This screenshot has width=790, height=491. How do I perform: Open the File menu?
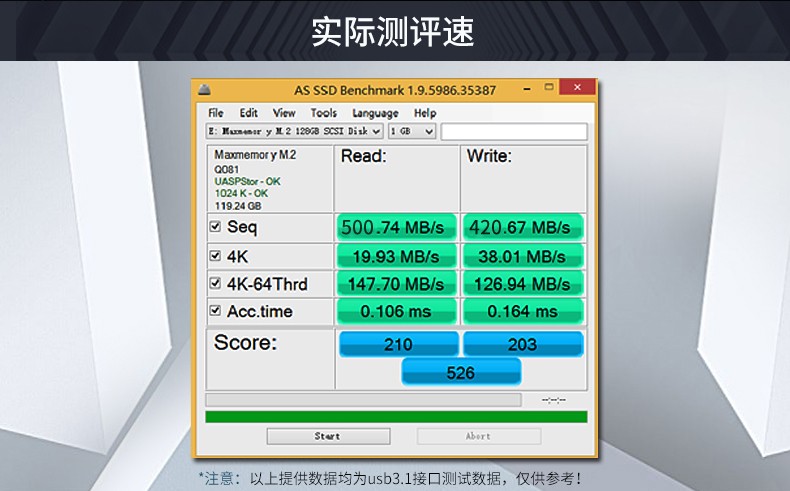point(216,113)
